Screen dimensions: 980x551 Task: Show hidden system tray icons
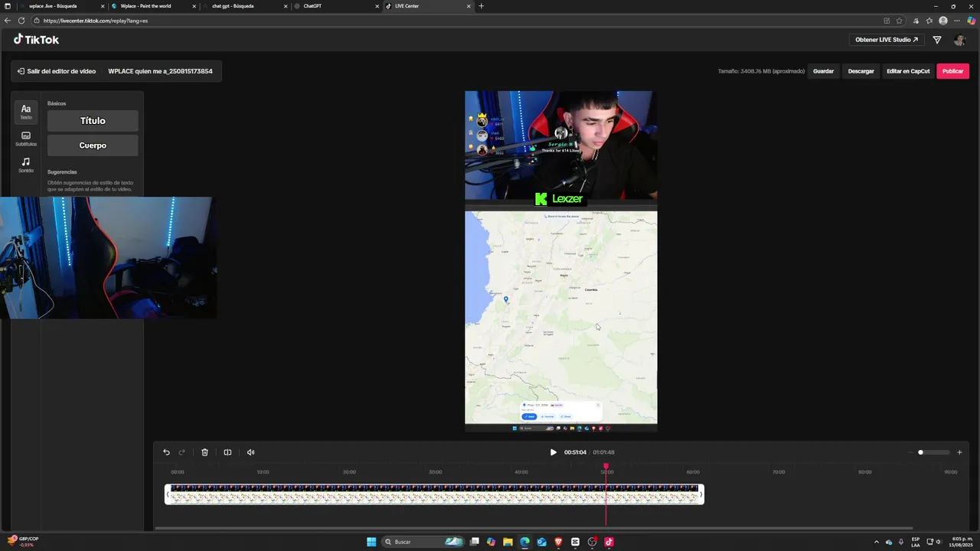tap(877, 542)
